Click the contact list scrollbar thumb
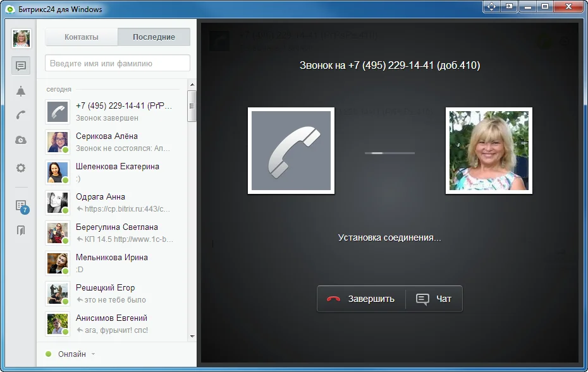 click(192, 105)
